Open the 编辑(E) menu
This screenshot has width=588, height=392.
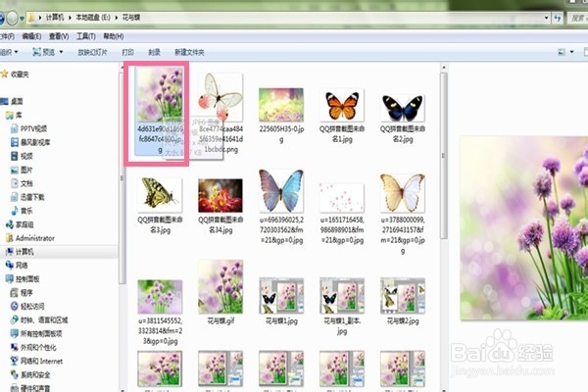[x=31, y=36]
